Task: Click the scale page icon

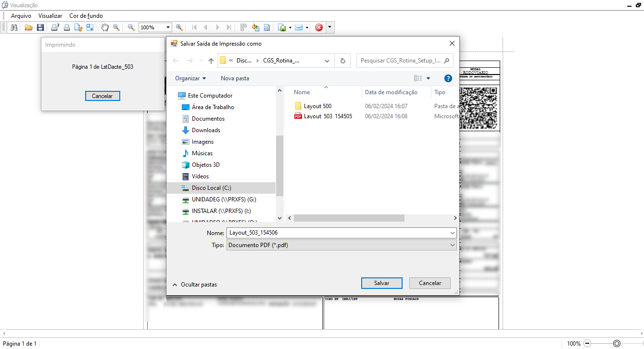Action: [x=90, y=27]
